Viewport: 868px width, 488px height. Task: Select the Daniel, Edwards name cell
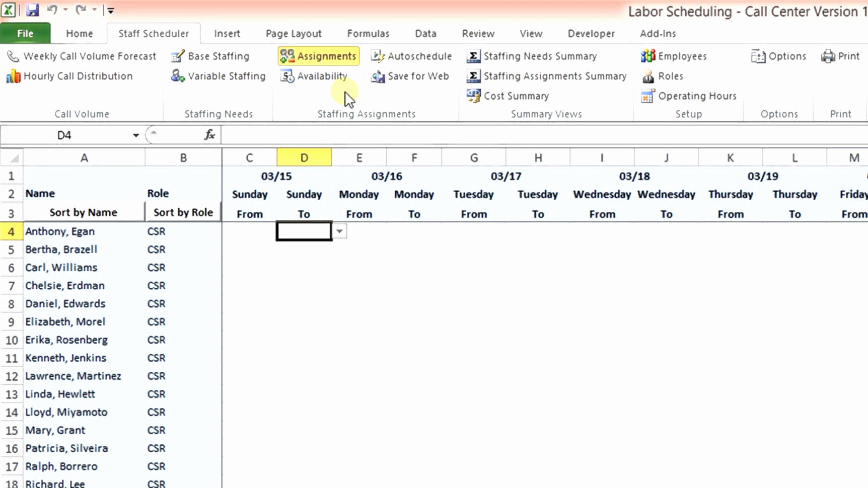pos(84,304)
